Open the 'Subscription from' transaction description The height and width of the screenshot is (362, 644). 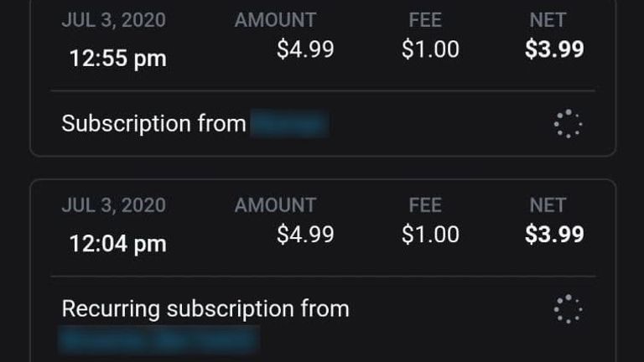tap(153, 123)
